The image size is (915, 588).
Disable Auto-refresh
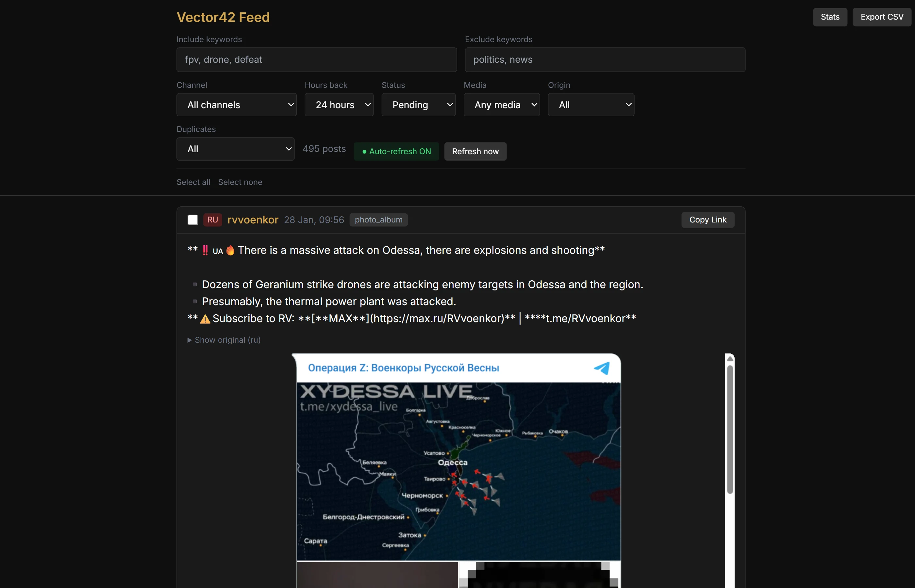click(396, 151)
